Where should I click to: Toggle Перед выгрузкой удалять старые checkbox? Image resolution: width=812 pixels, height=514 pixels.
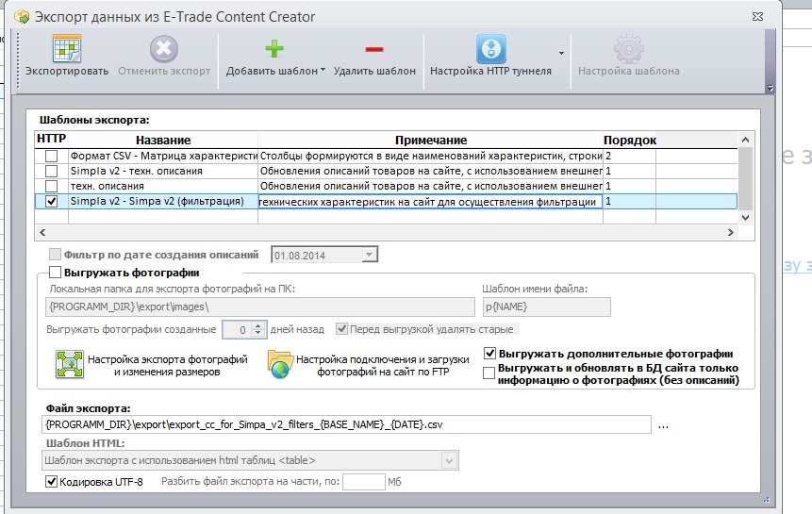click(x=341, y=329)
